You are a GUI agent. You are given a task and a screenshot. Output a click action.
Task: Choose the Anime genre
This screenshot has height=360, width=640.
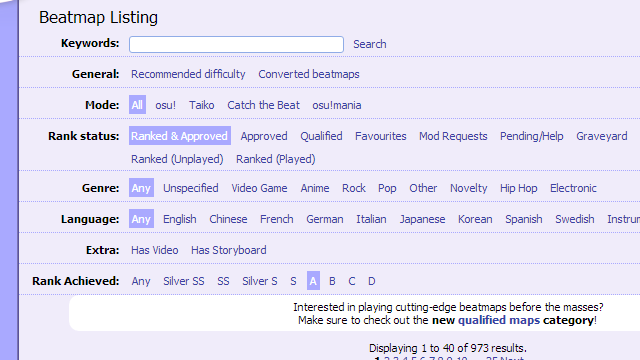[315, 188]
